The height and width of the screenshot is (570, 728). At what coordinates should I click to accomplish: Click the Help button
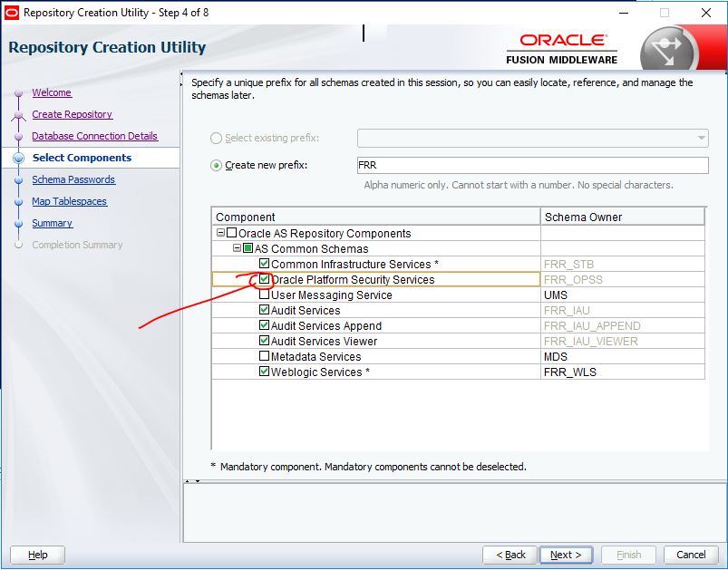click(x=36, y=555)
